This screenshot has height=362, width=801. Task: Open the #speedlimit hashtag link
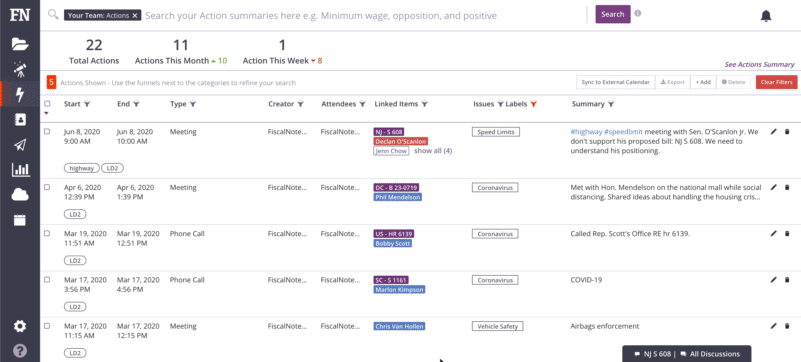point(623,132)
